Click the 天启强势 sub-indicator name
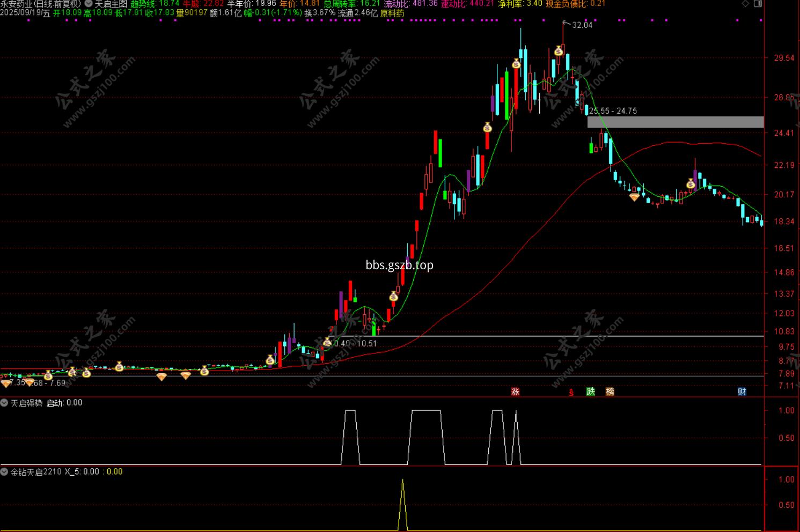This screenshot has height=532, width=800. [26, 403]
